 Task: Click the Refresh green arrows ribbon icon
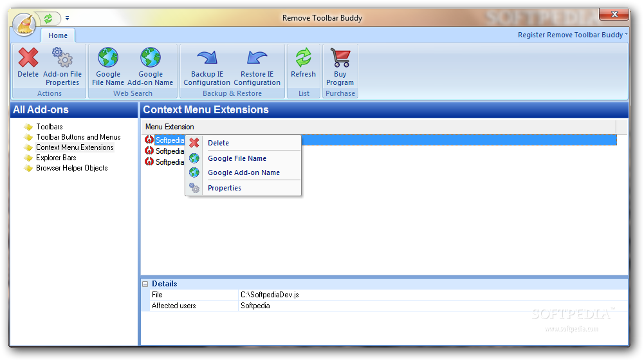click(304, 57)
